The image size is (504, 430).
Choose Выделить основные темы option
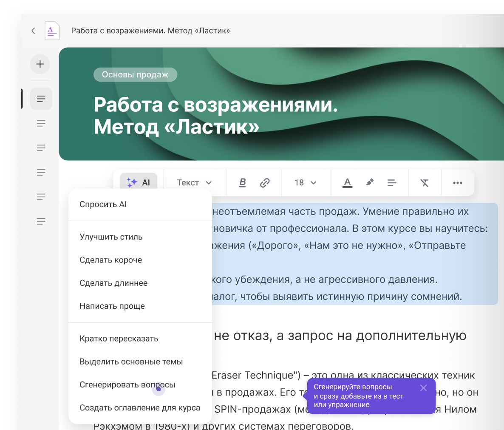(141, 362)
